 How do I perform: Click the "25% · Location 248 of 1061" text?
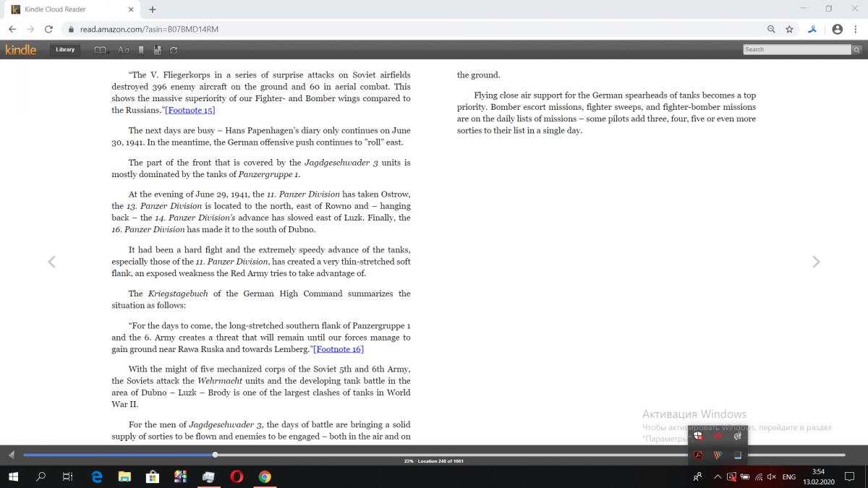coord(434,461)
